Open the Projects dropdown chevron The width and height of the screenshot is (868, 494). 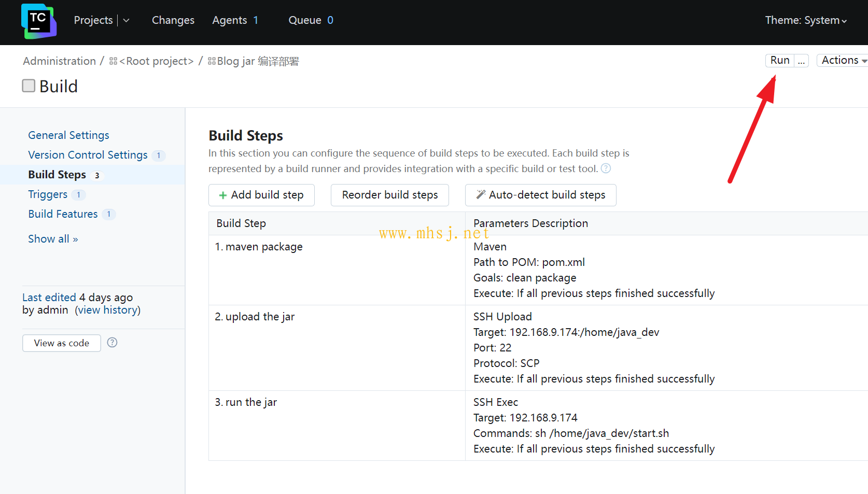pos(126,20)
